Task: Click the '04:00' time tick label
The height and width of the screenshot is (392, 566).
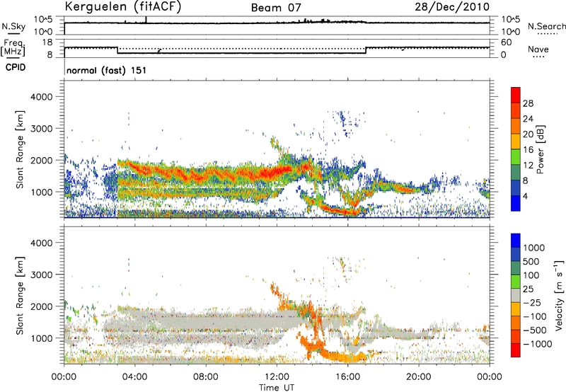Action: click(x=134, y=377)
